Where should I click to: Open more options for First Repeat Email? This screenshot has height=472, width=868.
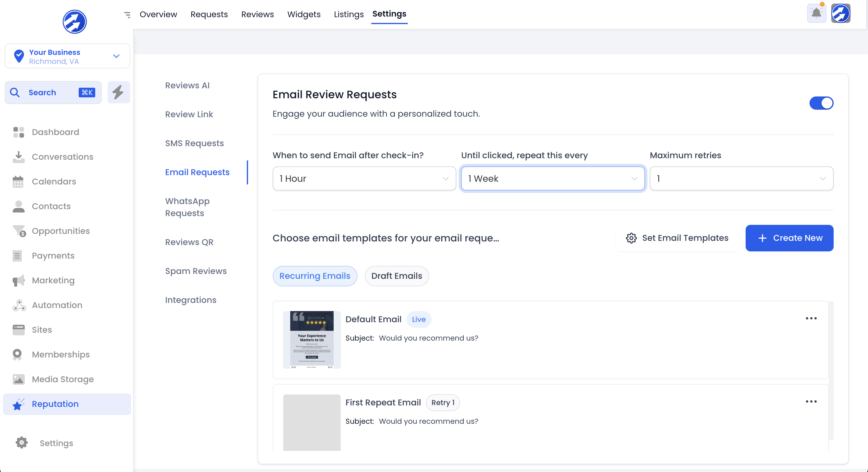(x=811, y=401)
